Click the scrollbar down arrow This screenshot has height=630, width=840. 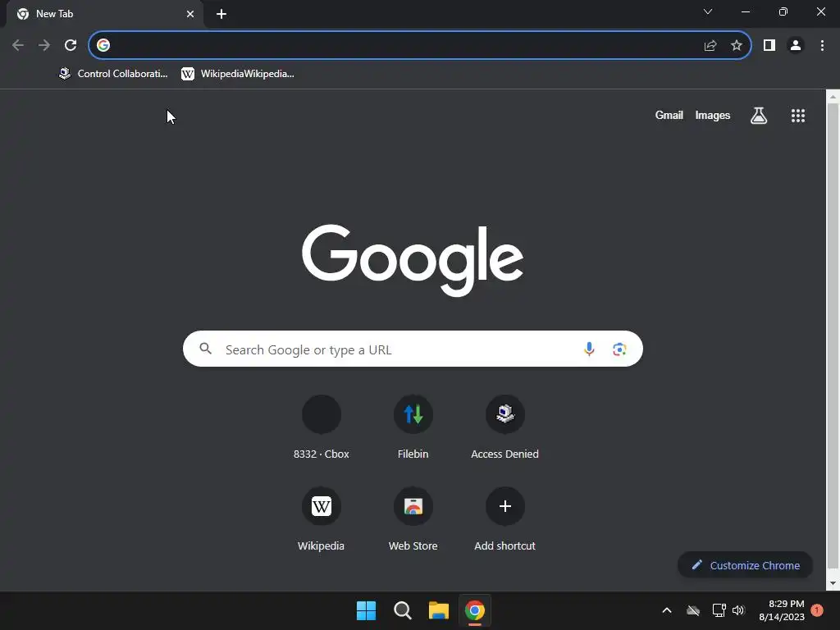pos(833,584)
